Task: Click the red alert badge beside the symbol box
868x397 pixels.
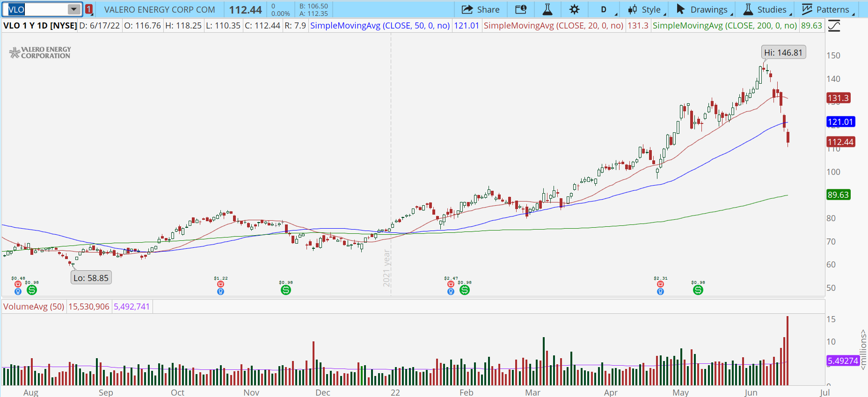Action: 89,9
